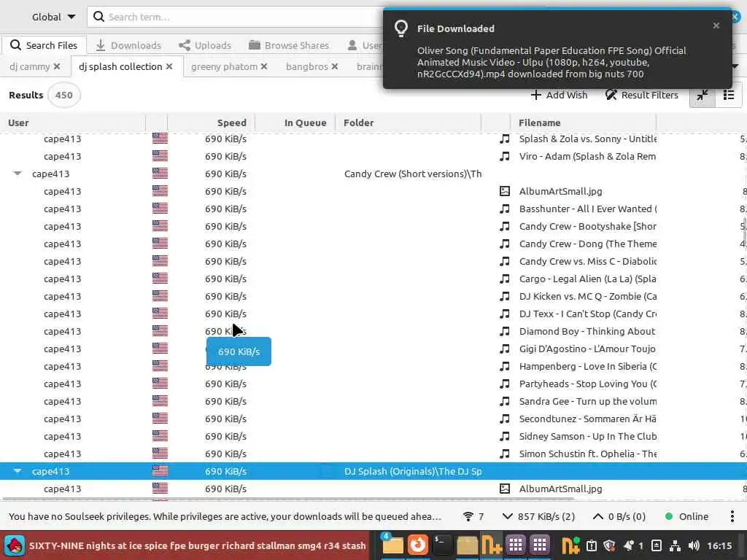
Task: Click the music icon beside Gigi D'Agostino track
Action: pyautogui.click(x=505, y=349)
